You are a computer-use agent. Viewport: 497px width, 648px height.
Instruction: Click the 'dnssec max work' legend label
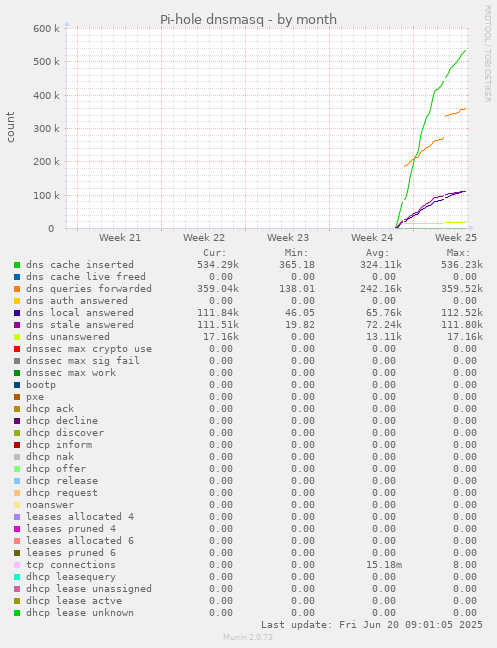point(71,373)
